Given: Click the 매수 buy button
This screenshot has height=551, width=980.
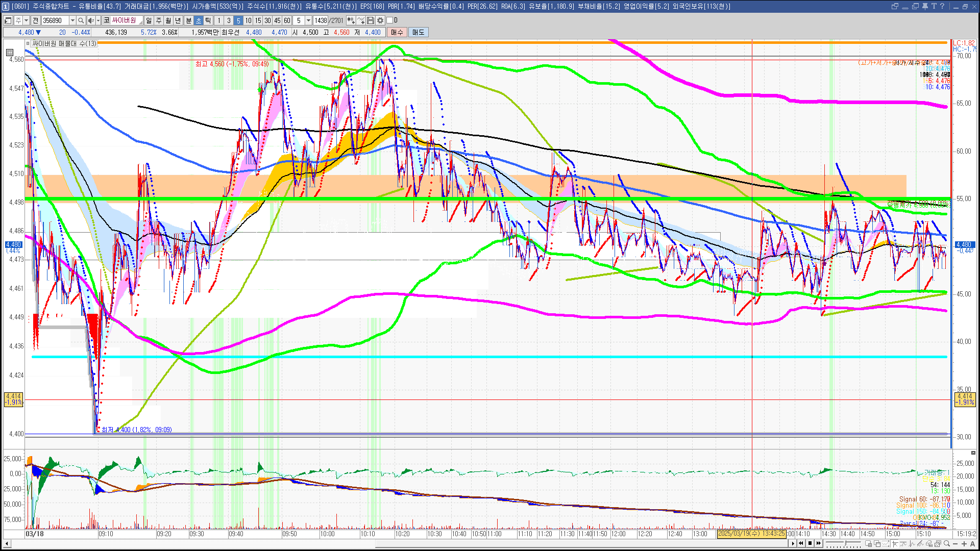Looking at the screenshot, I should (397, 32).
